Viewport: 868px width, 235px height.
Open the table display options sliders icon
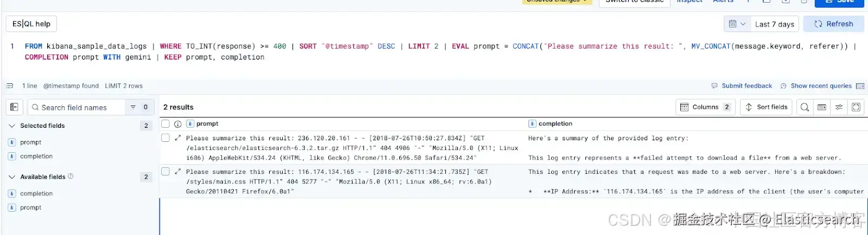(839, 107)
